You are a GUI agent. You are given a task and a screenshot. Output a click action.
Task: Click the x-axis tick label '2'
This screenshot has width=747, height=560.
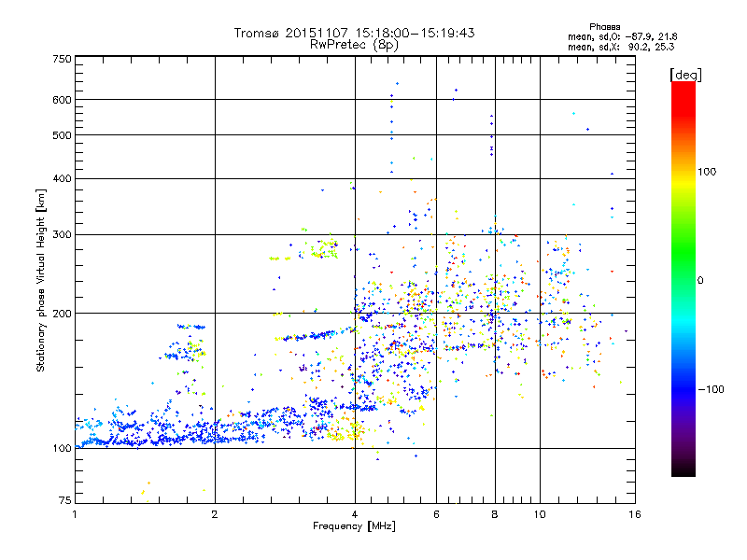coord(215,514)
